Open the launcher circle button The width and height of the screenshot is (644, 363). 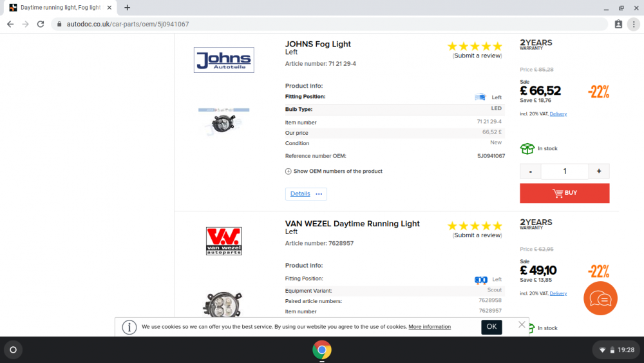[x=13, y=350]
